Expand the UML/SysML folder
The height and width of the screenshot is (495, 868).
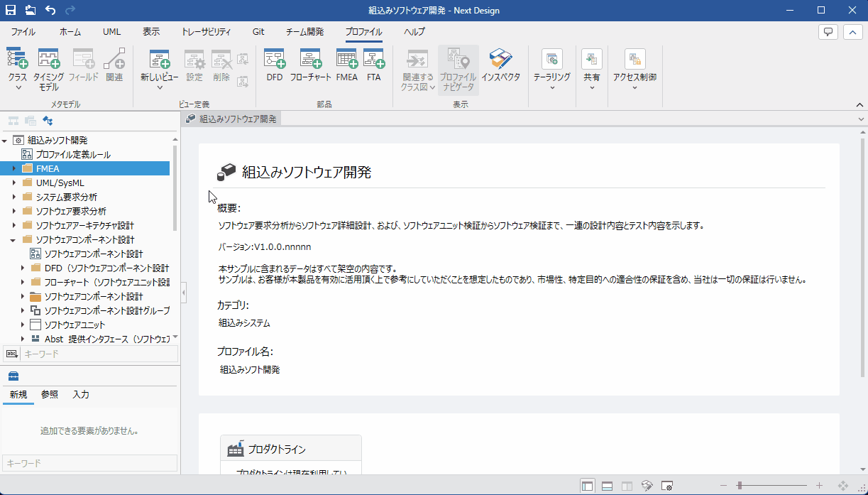(13, 183)
